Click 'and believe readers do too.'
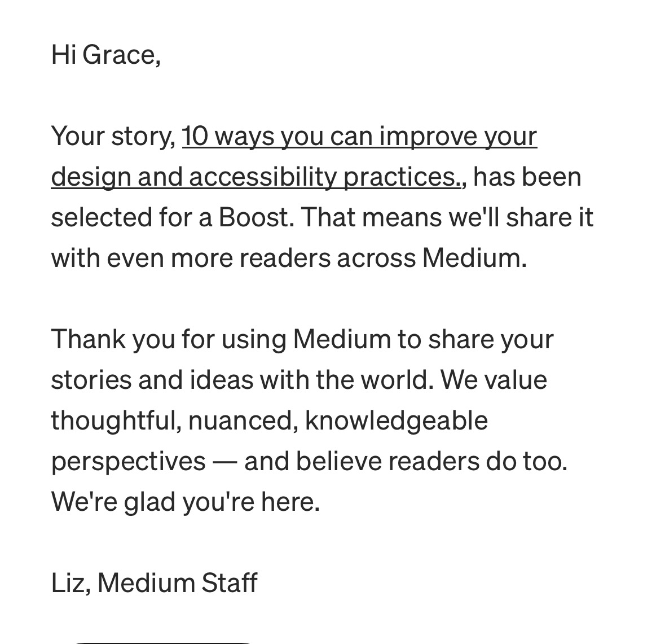Screen dimensions: 665x644 coord(406,462)
